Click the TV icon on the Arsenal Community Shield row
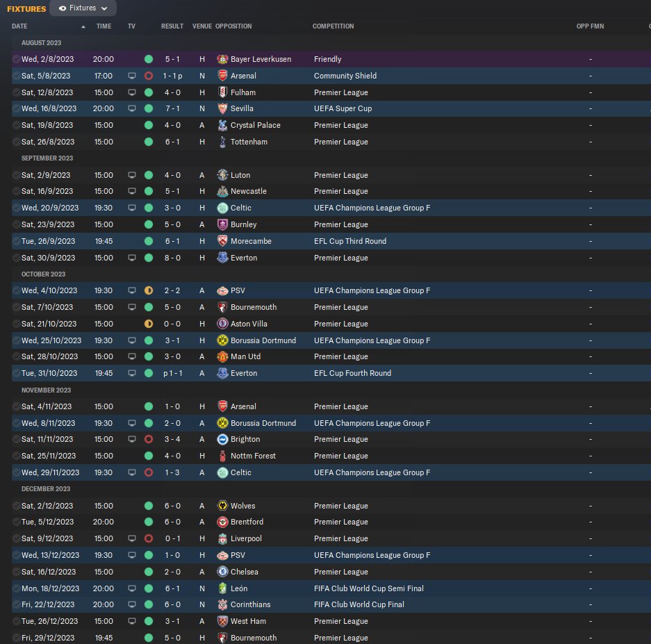 tap(131, 76)
